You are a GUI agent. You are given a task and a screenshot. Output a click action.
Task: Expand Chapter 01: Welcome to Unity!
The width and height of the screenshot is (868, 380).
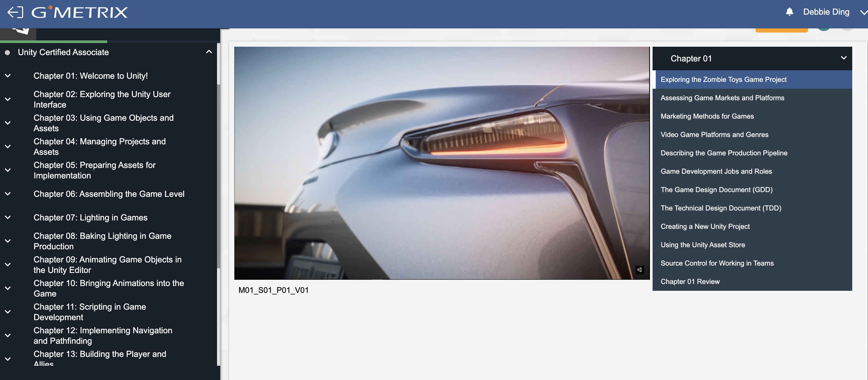(x=8, y=76)
